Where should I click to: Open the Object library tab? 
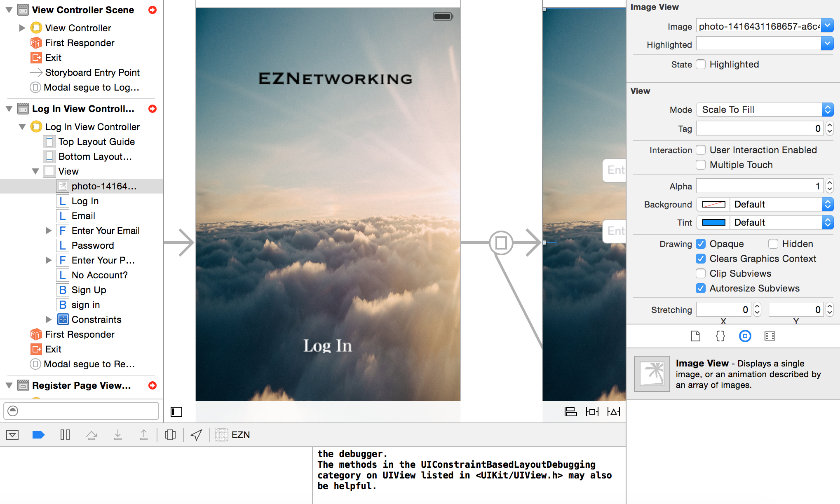745,336
